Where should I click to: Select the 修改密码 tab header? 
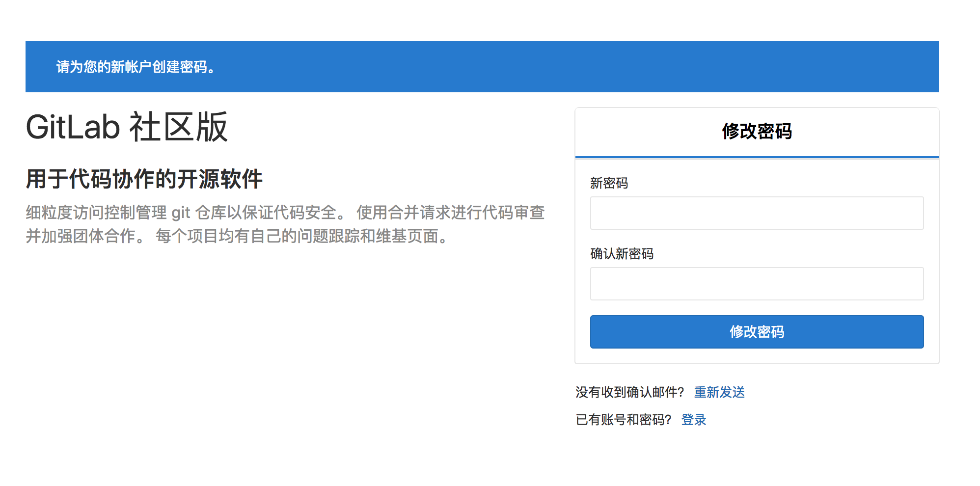[757, 132]
